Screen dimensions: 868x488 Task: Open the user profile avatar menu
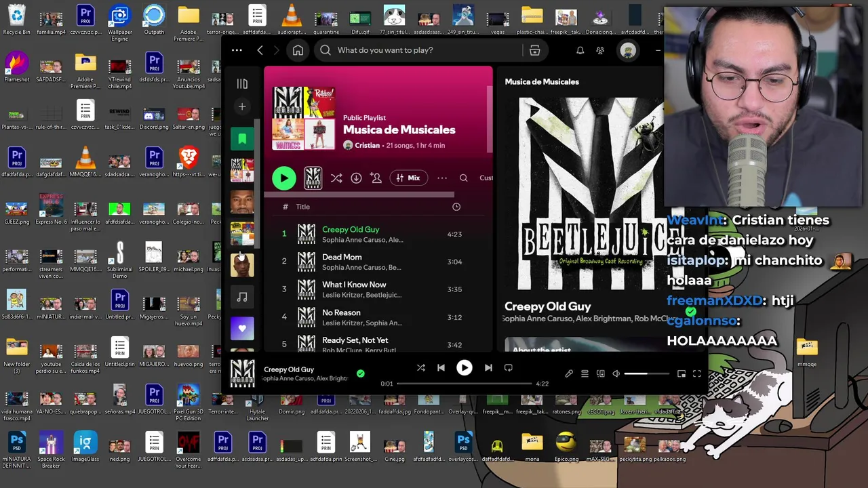(x=628, y=50)
